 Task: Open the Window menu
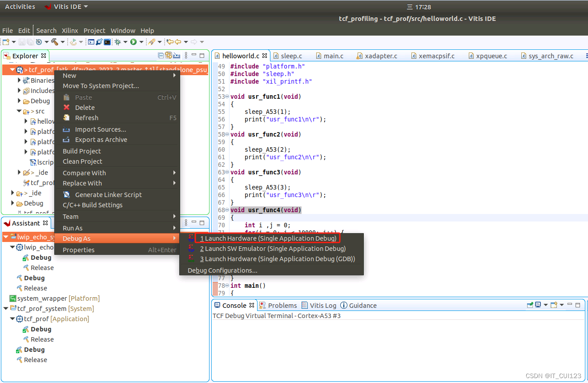(x=123, y=31)
